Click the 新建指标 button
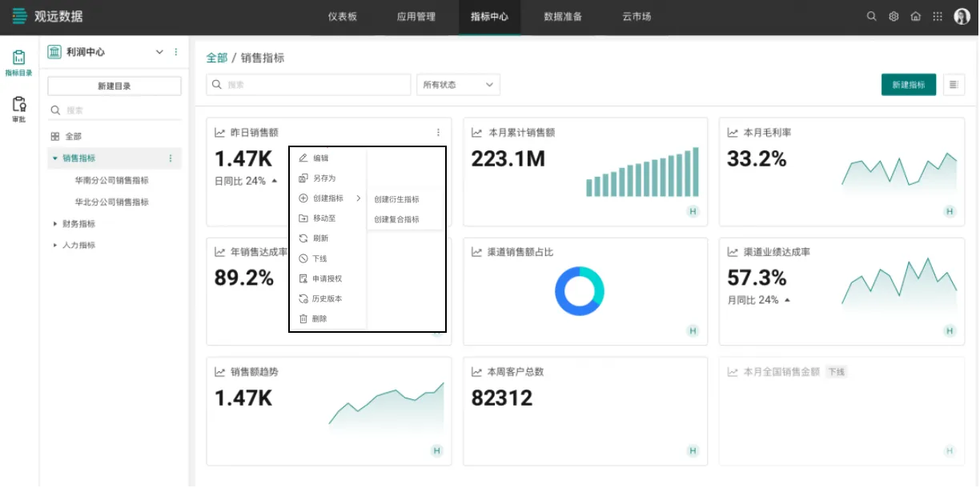Viewport: 980px width, 488px height. click(908, 85)
